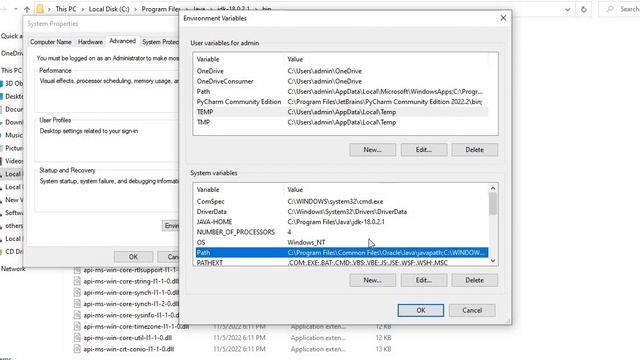640x360 pixels.
Task: Select OneDrive user variable row
Action: (342, 71)
